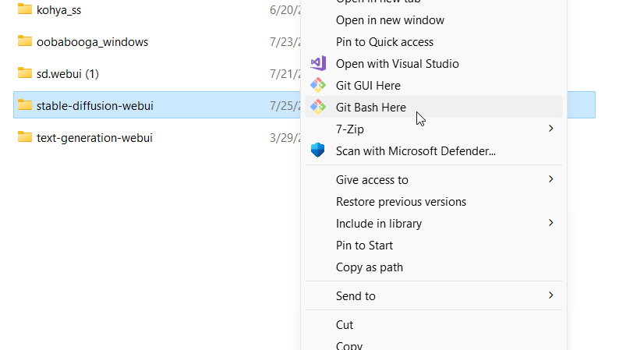Expand the Give access to submenu arrow
Image resolution: width=644 pixels, height=350 pixels.
[x=550, y=179]
